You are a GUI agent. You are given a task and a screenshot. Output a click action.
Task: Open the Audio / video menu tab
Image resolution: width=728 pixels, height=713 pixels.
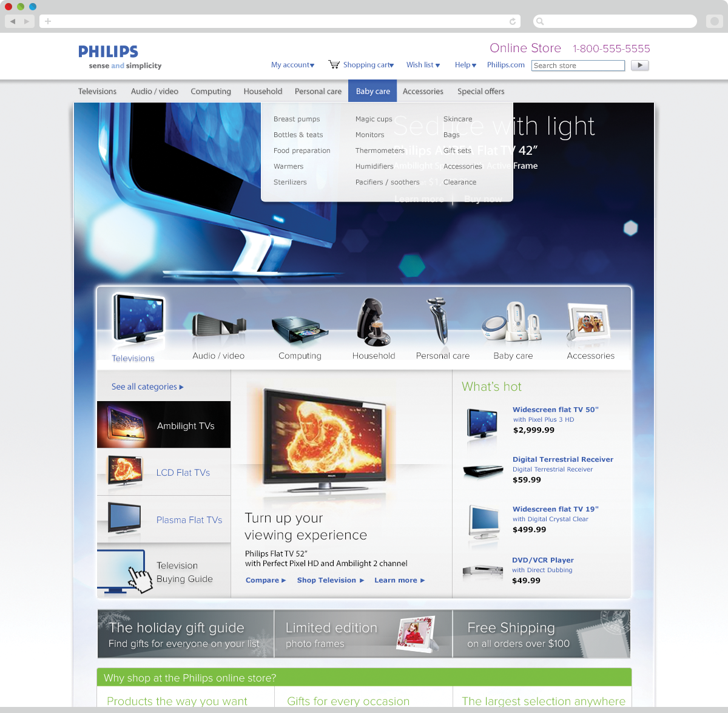tap(155, 91)
